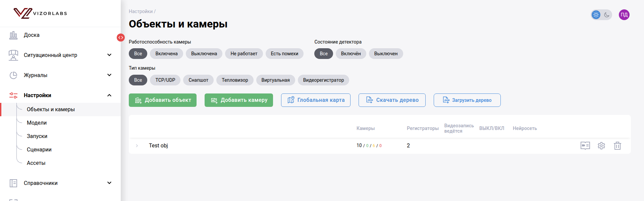Click Добавить объект button

[163, 100]
